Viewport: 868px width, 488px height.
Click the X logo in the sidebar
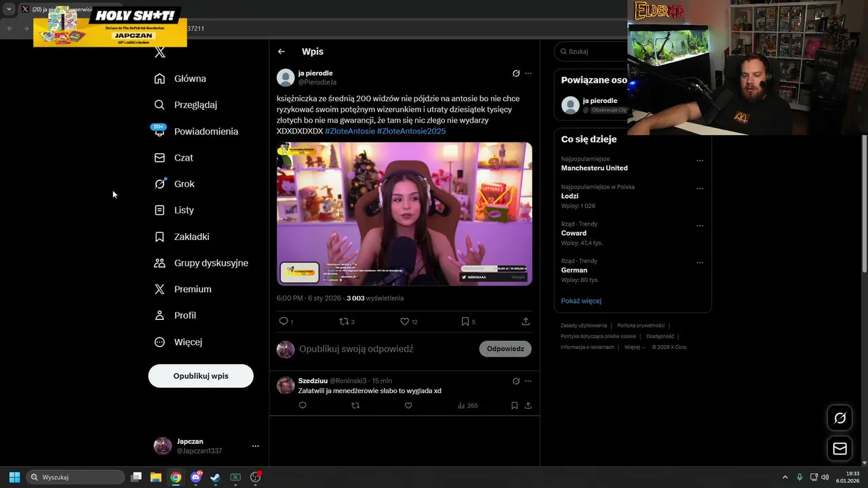[x=160, y=52]
